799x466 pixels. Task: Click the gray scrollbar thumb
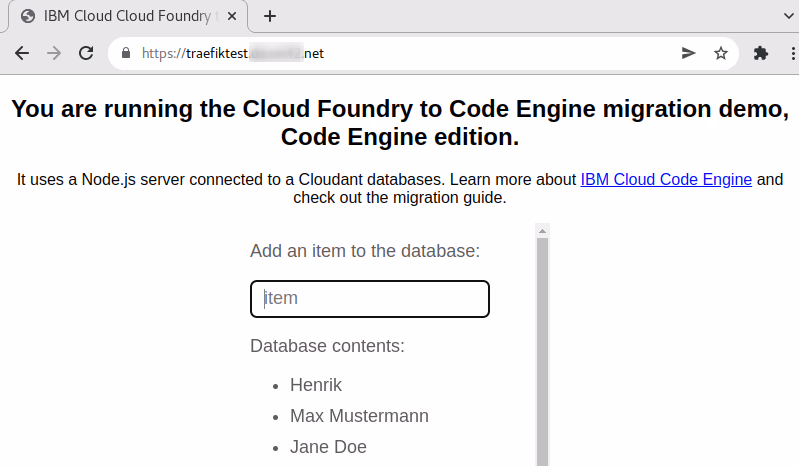tap(543, 350)
